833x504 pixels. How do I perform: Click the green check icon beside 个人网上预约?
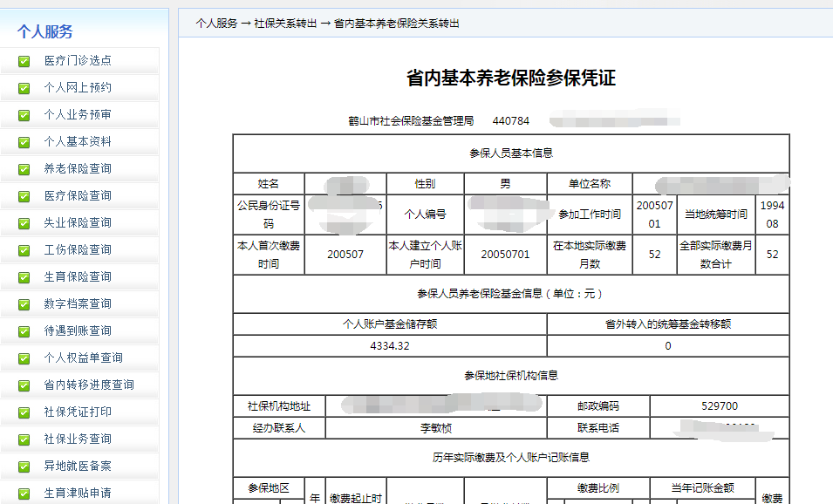(x=22, y=87)
